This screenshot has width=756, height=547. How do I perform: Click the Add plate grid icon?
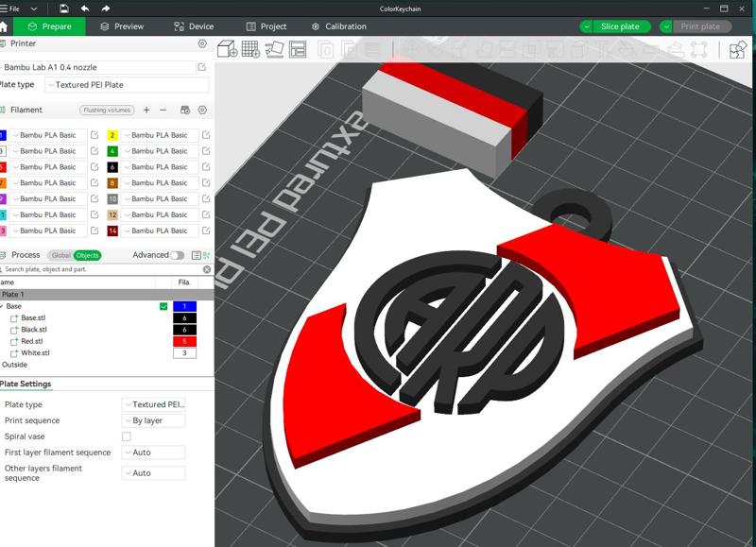[250, 49]
